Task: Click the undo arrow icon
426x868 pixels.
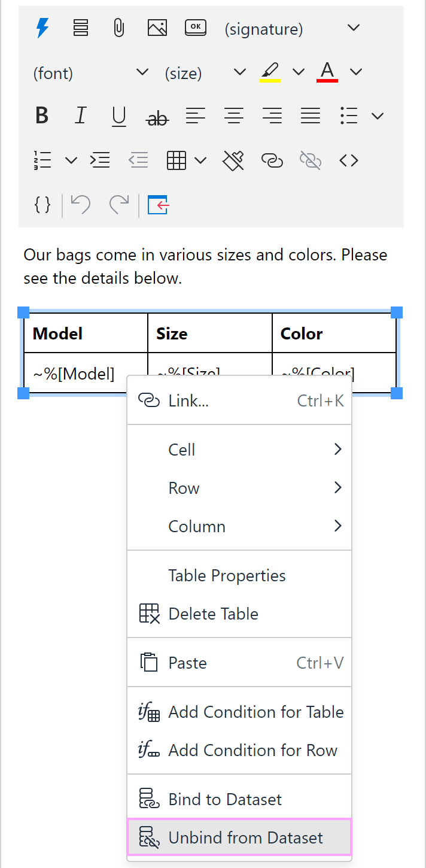Action: coord(80,205)
